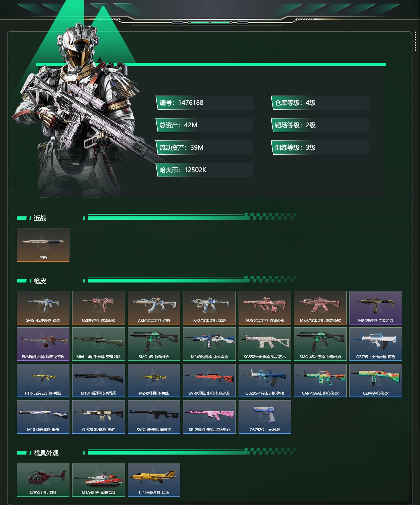The height and width of the screenshot is (505, 420).
Task: Open the QBZ95-1突击步枪-海色 skin
Action: 376,344
